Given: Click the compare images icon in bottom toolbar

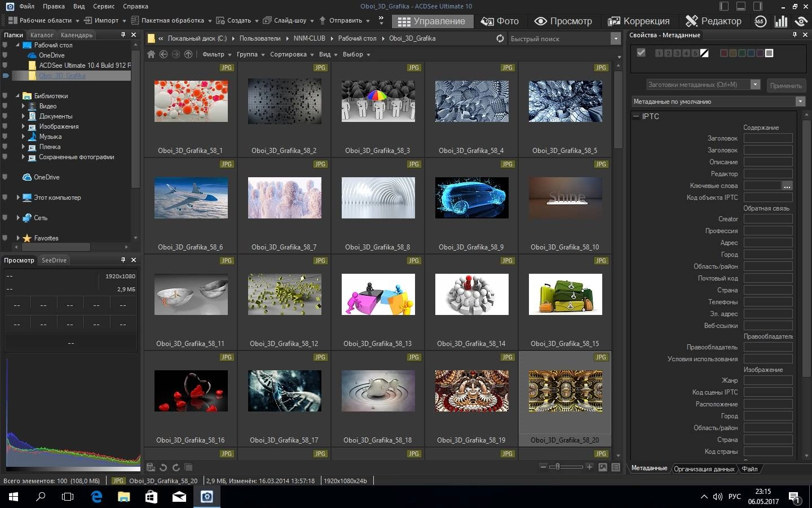Looking at the screenshot, I should [188, 467].
